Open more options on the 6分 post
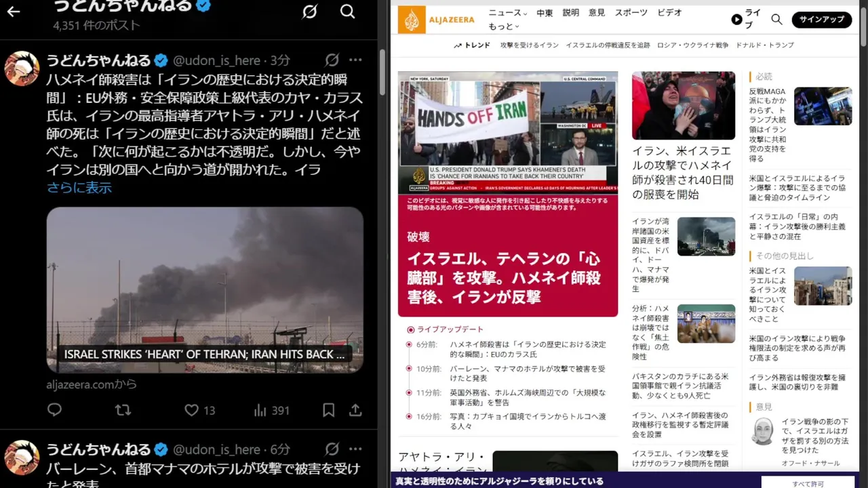868x488 pixels. 355,449
